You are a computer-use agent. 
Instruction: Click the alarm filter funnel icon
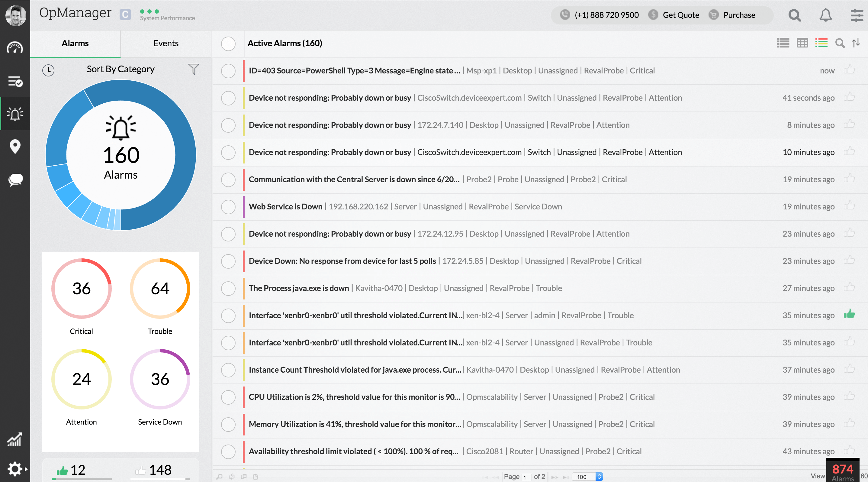click(x=193, y=69)
